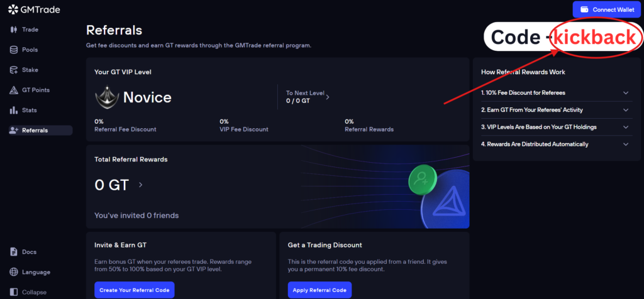Click the Connect Wallet button
Image resolution: width=644 pixels, height=299 pixels.
pyautogui.click(x=607, y=9)
